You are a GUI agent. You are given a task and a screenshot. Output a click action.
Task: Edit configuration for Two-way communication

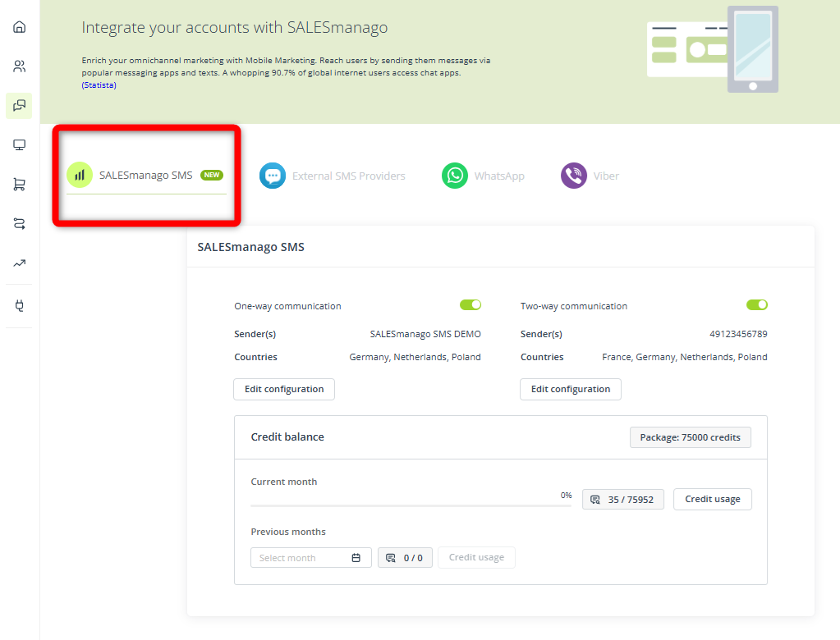click(571, 389)
